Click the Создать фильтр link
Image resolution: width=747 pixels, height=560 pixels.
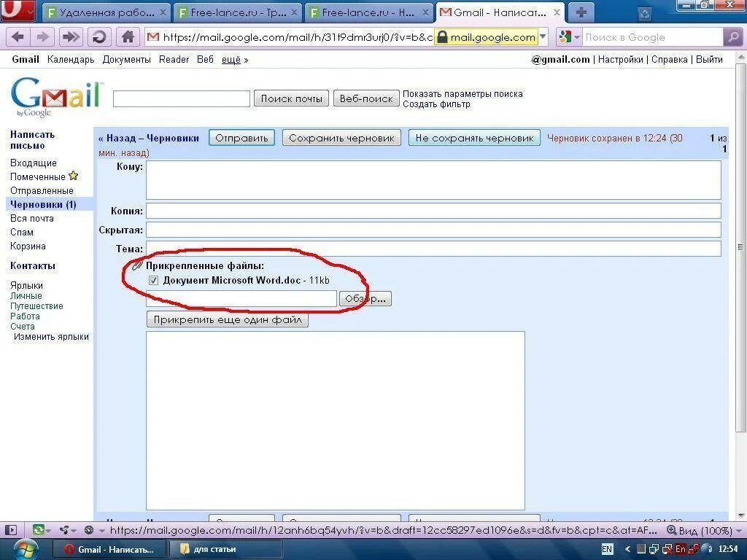point(436,104)
